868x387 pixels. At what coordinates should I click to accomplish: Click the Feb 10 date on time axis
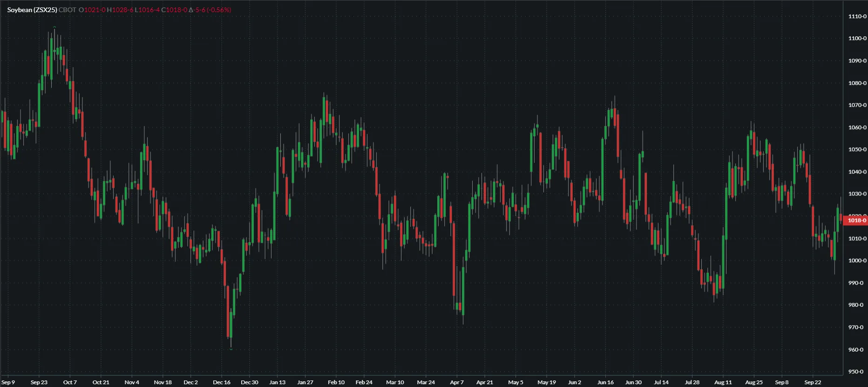336,382
